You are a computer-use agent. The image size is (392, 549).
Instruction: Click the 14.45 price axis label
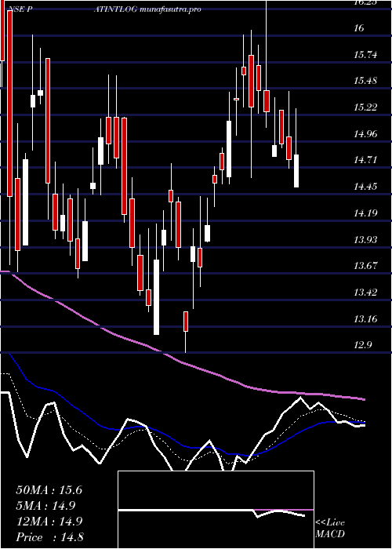pyautogui.click(x=366, y=187)
